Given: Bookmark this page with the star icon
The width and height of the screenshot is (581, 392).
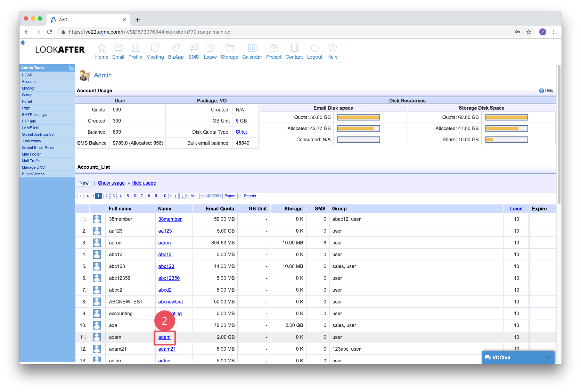Looking at the screenshot, I should (529, 32).
